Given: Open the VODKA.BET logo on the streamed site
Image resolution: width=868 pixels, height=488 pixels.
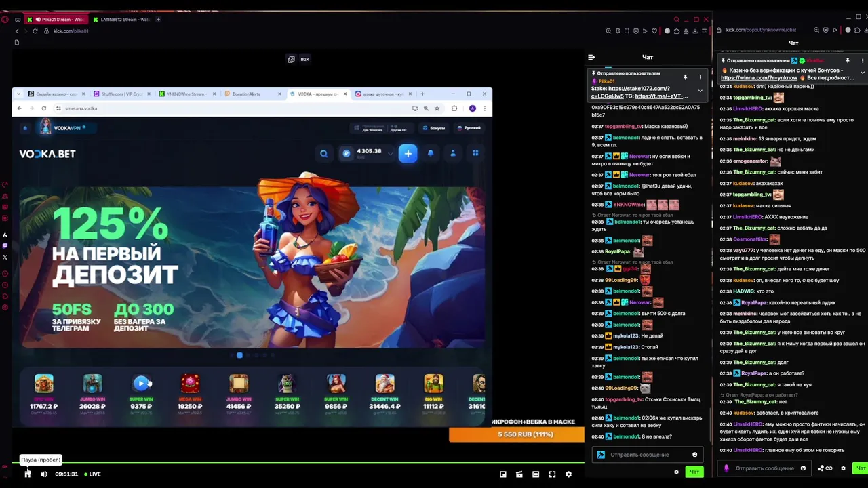Looking at the screenshot, I should click(x=47, y=154).
